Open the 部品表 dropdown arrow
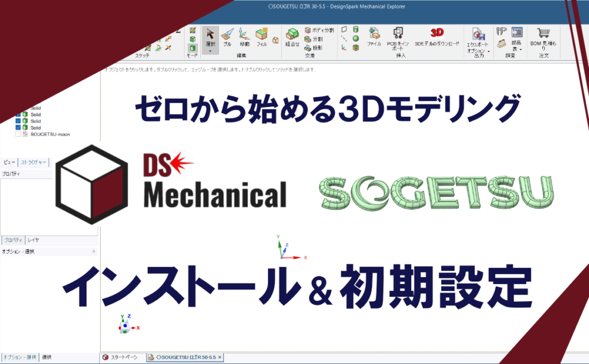The height and width of the screenshot is (364, 589). (521, 49)
